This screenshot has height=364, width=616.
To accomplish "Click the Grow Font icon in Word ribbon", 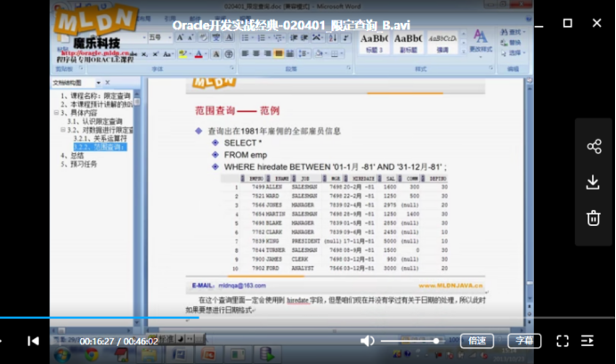I will tap(180, 37).
